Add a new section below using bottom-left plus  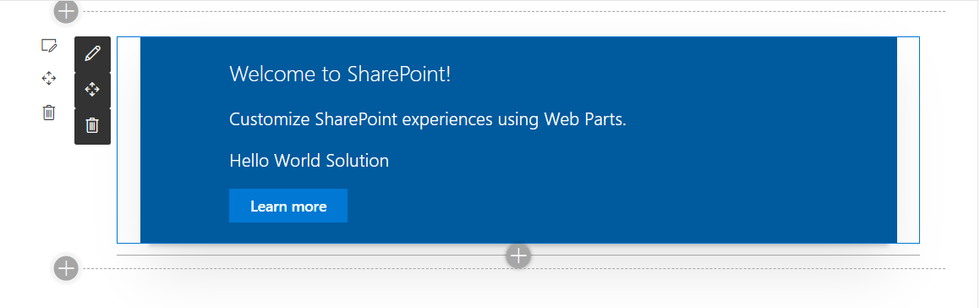pos(66,268)
